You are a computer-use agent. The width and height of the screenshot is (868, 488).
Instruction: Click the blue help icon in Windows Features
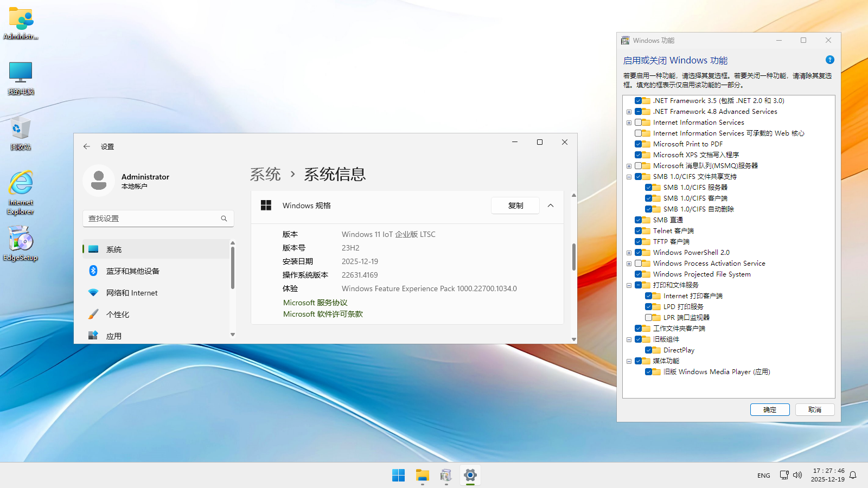[829, 60]
